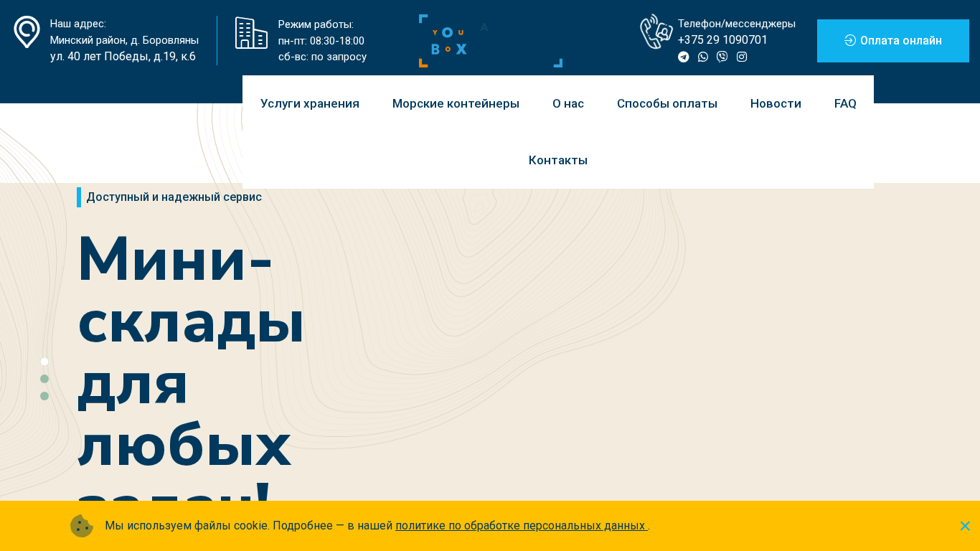980x551 pixels.
Task: Click the phone handset icon
Action: [656, 32]
